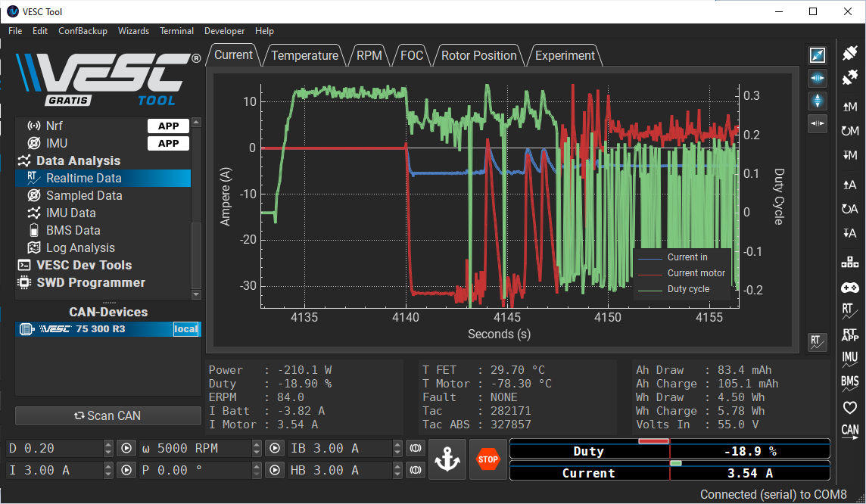
Task: Toggle BMS data streaming icon
Action: (x=849, y=384)
